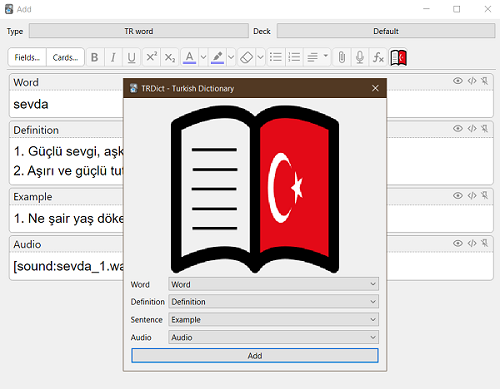Toggle HTML editor for Word field
500x389 pixels.
click(x=472, y=81)
